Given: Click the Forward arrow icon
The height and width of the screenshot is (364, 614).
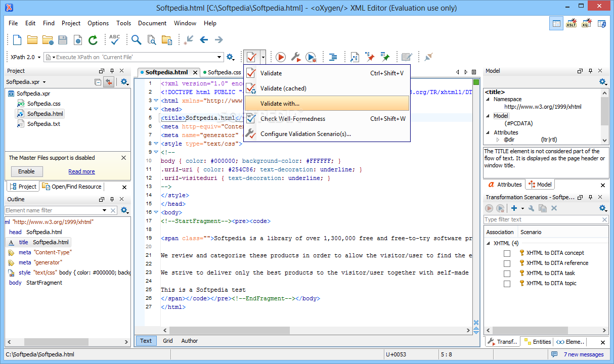Looking at the screenshot, I should 218,39.
